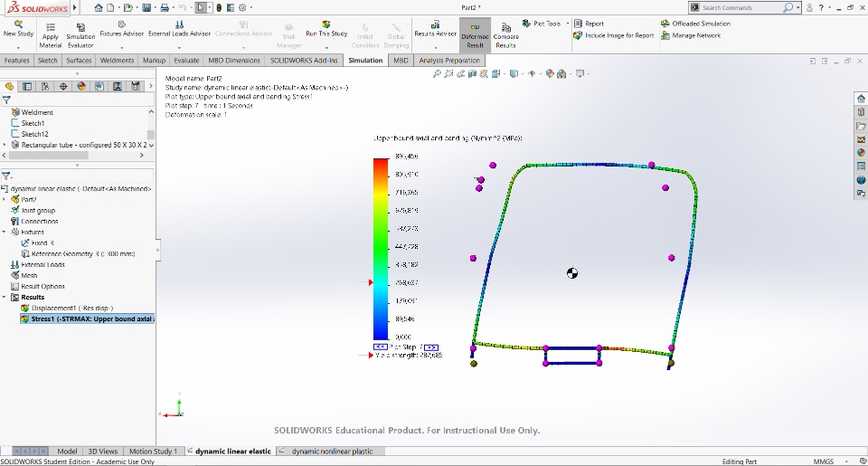This screenshot has height=466, width=868.
Task: Select Stress1 result plot in tree
Action: [x=87, y=319]
